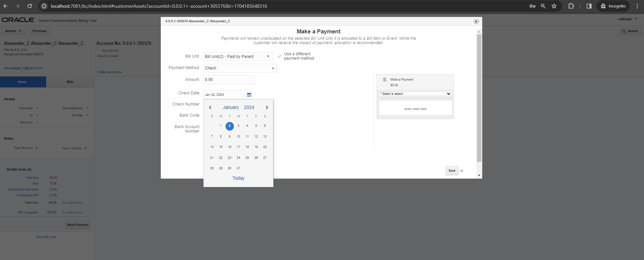Click Today link in calendar
The width and height of the screenshot is (644, 260).
coord(238,178)
